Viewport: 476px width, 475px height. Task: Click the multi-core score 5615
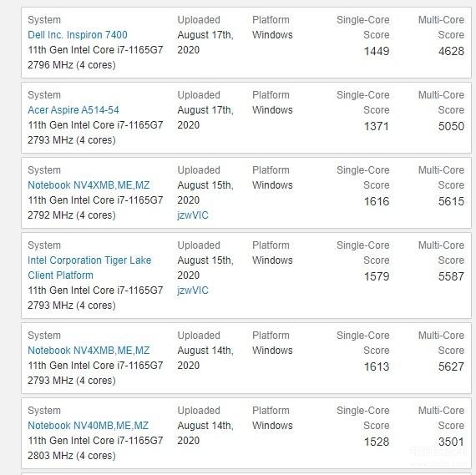pyautogui.click(x=451, y=201)
